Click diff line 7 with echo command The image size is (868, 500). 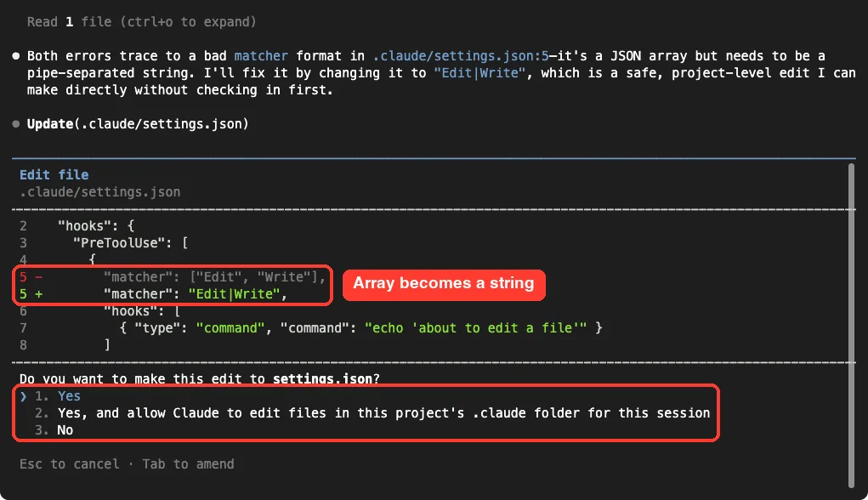coord(311,327)
